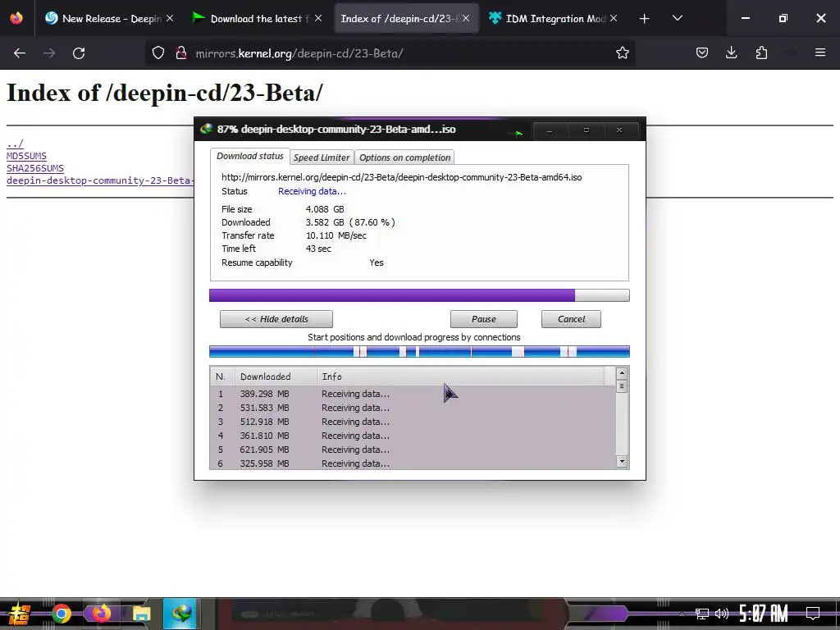Expand the list all tabs chevron
The image size is (840, 630).
(x=677, y=19)
